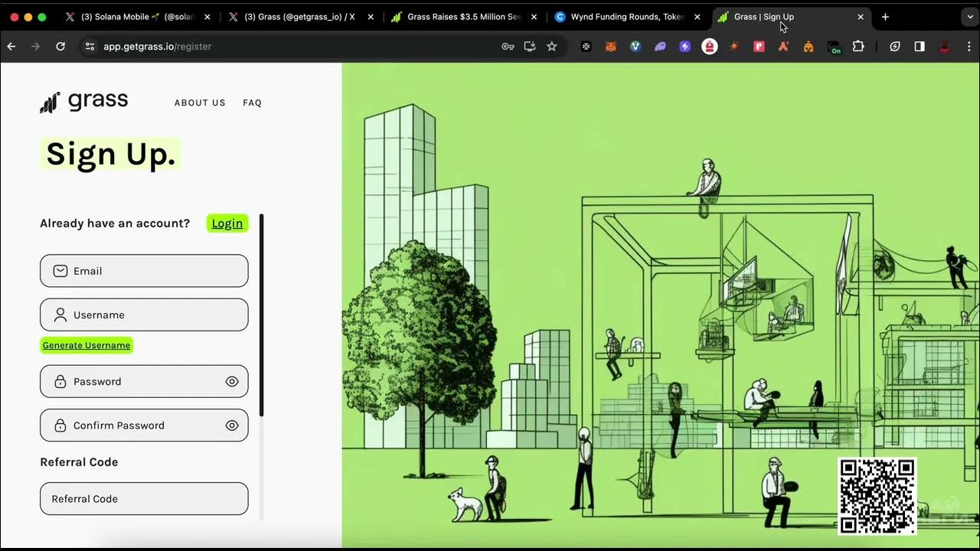
Task: Click the address bar URL app.getgrass.io/register
Action: click(157, 47)
